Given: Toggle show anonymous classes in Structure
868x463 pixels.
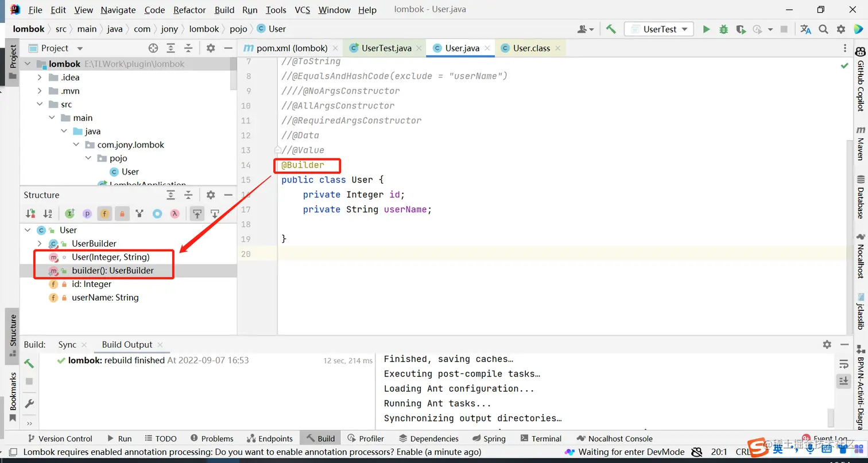Looking at the screenshot, I should coord(157,214).
